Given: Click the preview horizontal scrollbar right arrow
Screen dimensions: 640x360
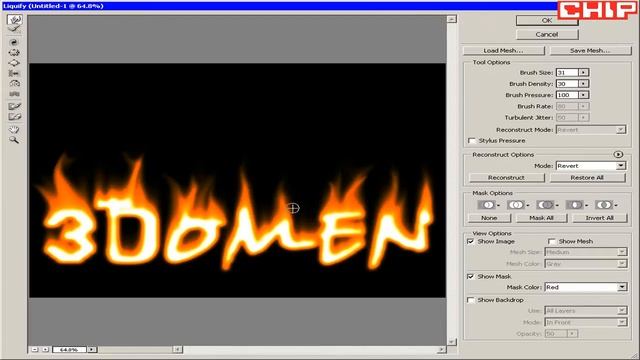Looking at the screenshot, I should (x=441, y=350).
